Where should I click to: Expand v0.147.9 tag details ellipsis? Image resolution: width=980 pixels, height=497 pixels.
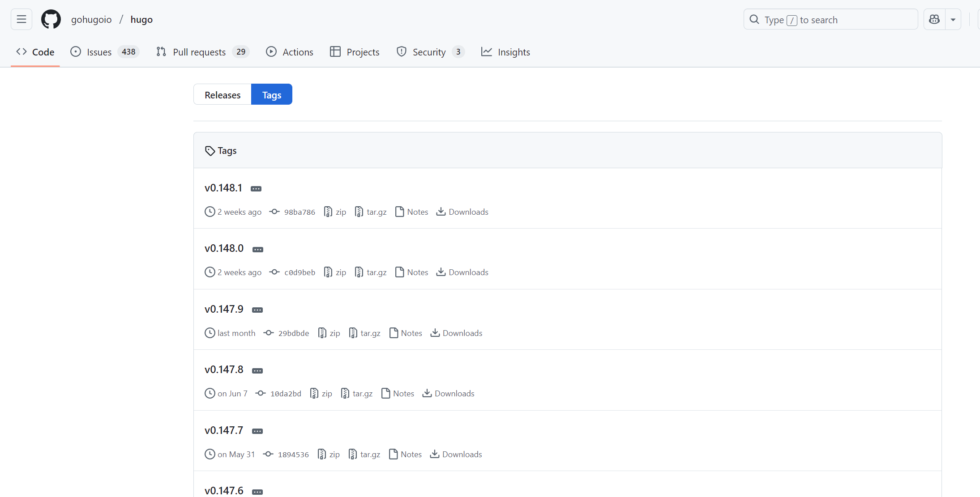click(x=257, y=310)
